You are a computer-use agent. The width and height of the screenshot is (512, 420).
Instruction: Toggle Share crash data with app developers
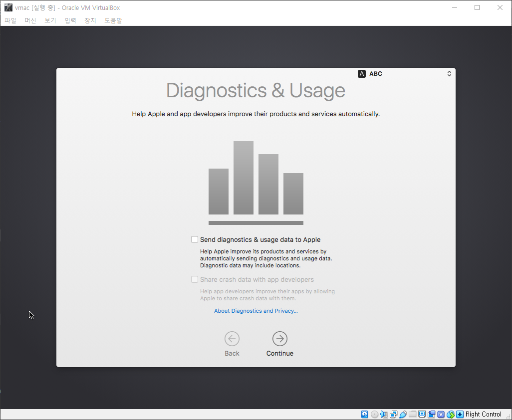coord(195,279)
